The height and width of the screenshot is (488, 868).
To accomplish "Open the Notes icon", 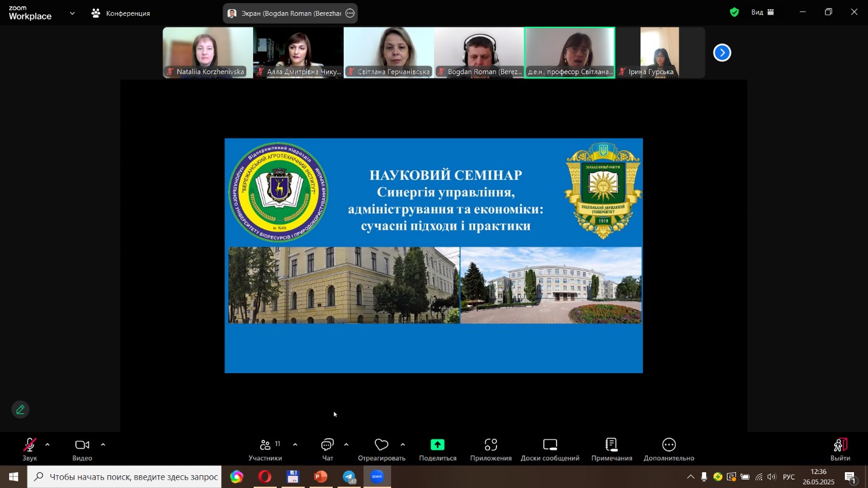I will pos(611,445).
